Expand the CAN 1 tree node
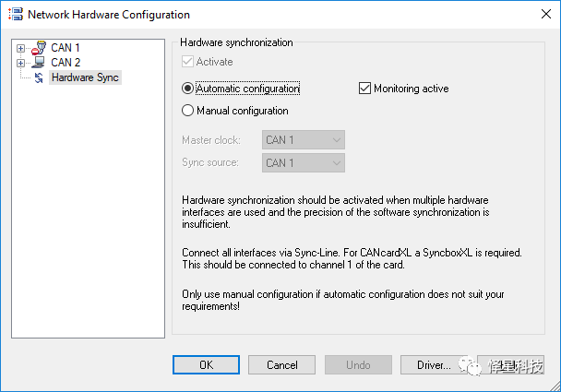 [20, 48]
